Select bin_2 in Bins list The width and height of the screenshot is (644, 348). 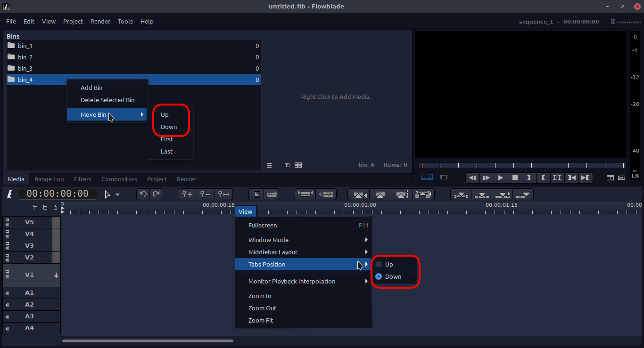coord(133,57)
